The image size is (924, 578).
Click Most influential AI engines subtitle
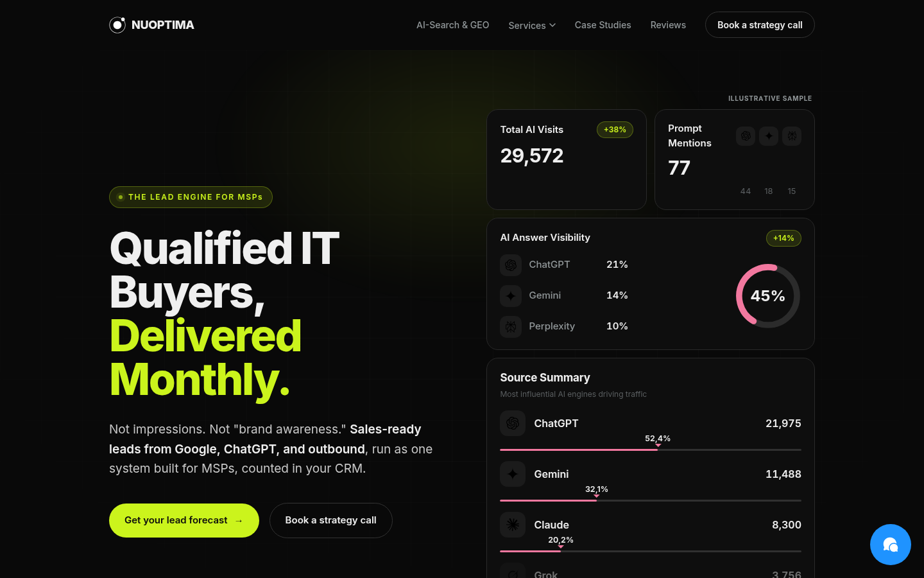pos(574,394)
